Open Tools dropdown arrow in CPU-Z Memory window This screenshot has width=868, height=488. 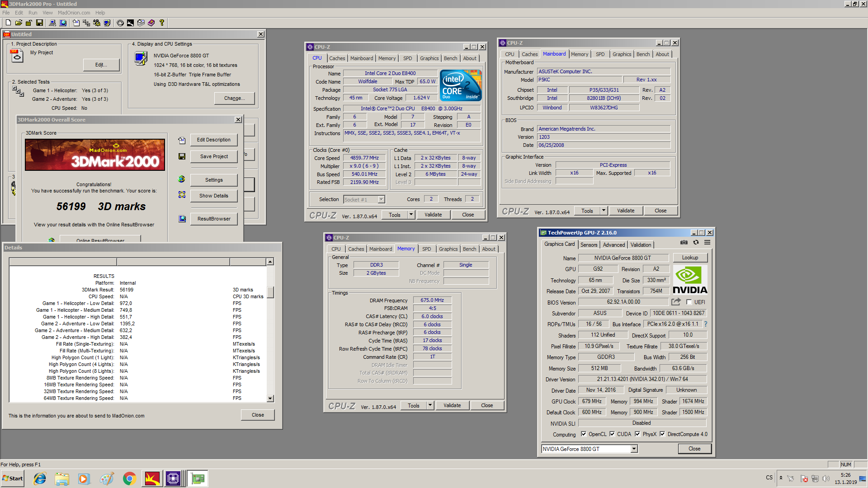[x=430, y=405]
